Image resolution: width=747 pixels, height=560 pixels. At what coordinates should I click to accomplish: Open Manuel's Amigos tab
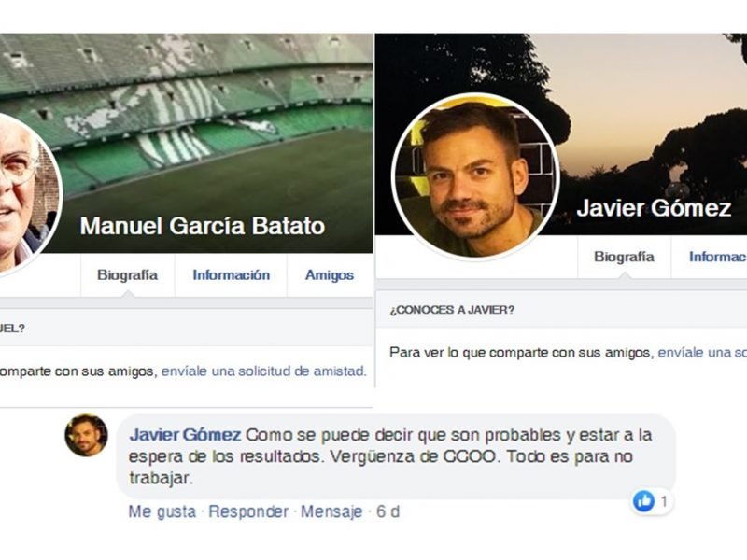point(330,275)
